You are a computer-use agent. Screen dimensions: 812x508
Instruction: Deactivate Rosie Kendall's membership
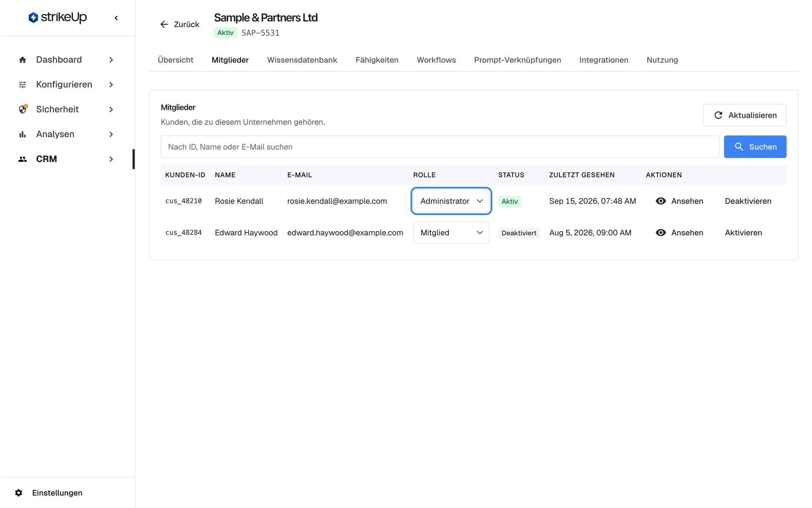(748, 201)
